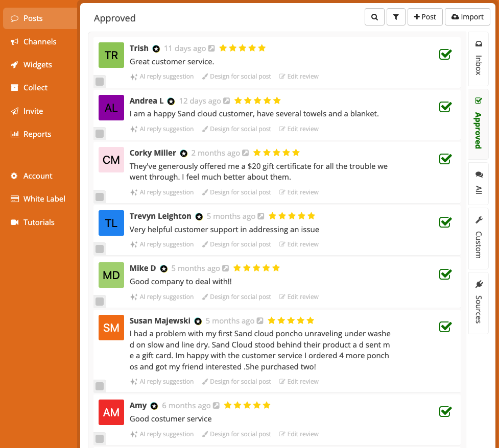The width and height of the screenshot is (499, 448).
Task: Tick the selection checkbox for Andrea L's review
Action: pyautogui.click(x=100, y=134)
